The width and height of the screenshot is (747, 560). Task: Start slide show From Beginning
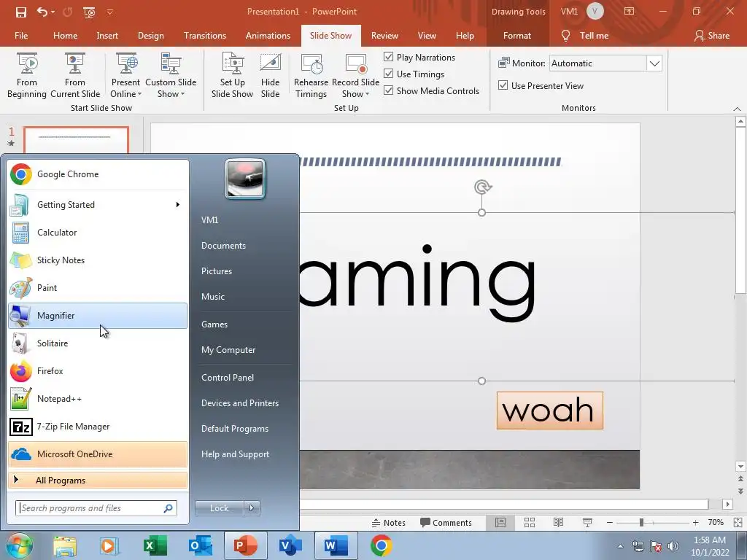[x=27, y=76]
